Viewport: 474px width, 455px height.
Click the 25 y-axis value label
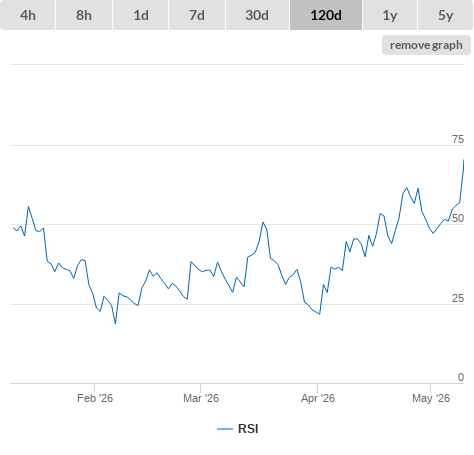coord(458,298)
